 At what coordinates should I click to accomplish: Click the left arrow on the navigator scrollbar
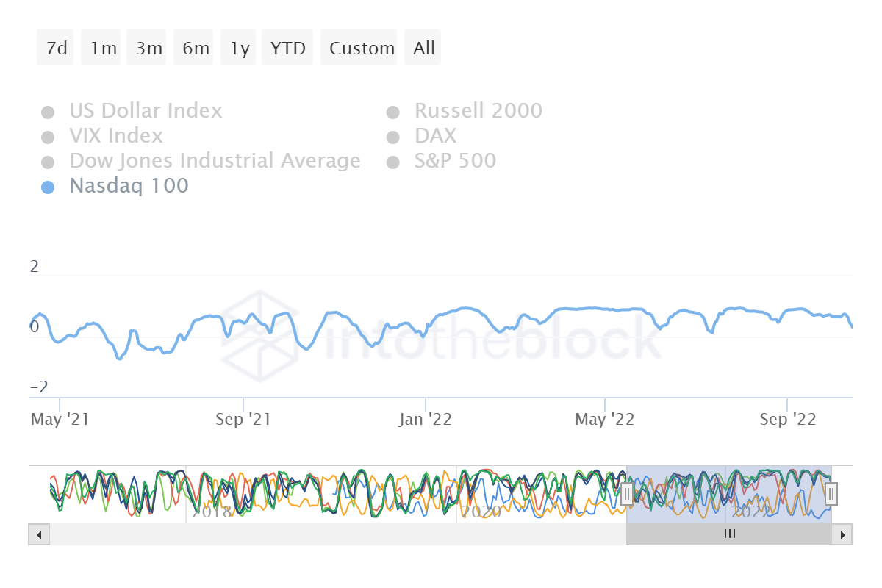[38, 534]
